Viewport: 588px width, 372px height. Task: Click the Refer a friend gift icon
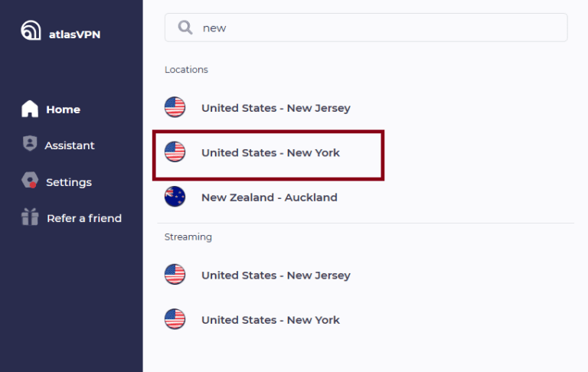(x=30, y=217)
